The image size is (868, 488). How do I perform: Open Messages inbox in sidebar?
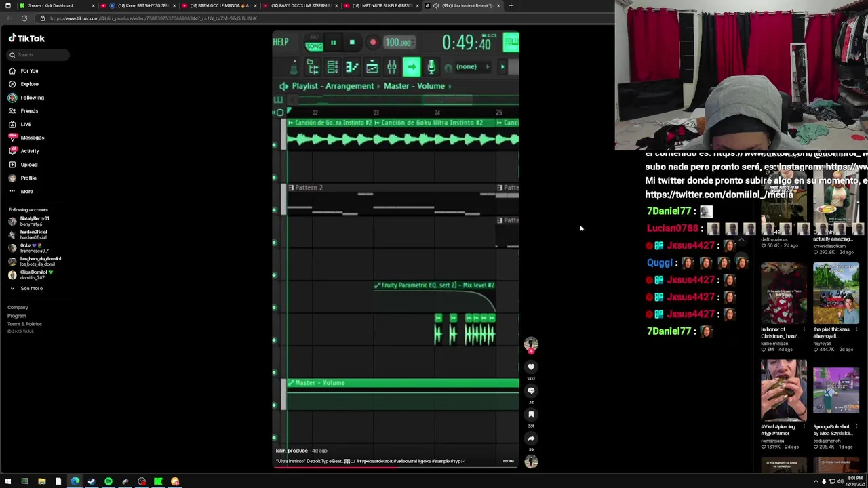(26, 138)
